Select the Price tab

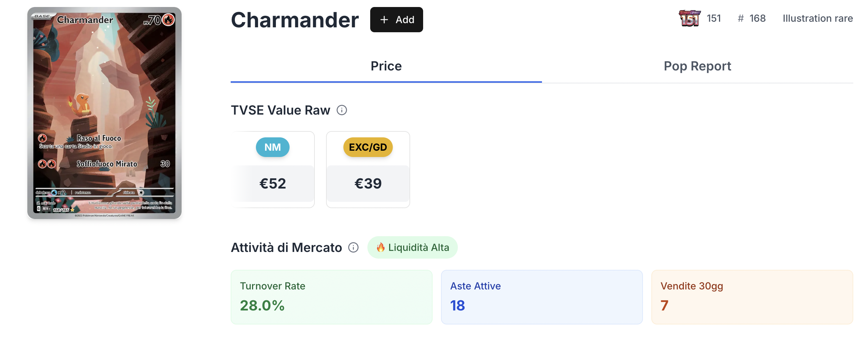(386, 66)
